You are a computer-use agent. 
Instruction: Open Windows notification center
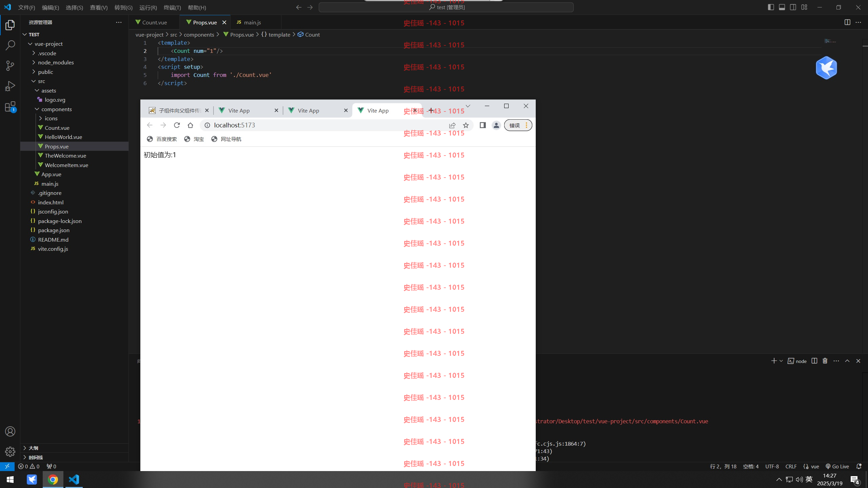tap(855, 480)
